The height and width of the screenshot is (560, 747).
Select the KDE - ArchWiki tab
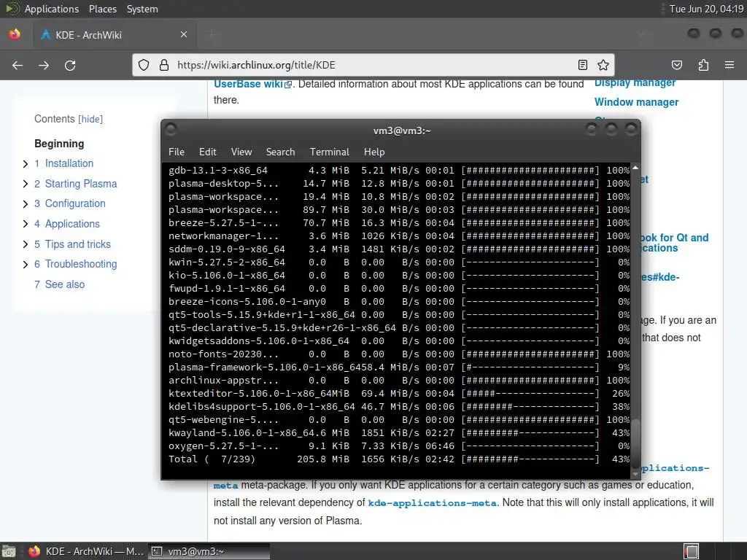point(115,34)
